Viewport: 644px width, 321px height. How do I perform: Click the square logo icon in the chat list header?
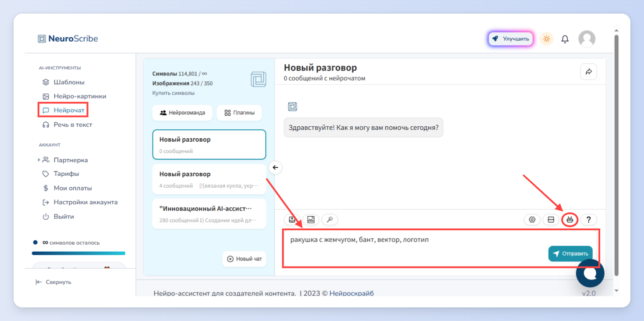[258, 79]
